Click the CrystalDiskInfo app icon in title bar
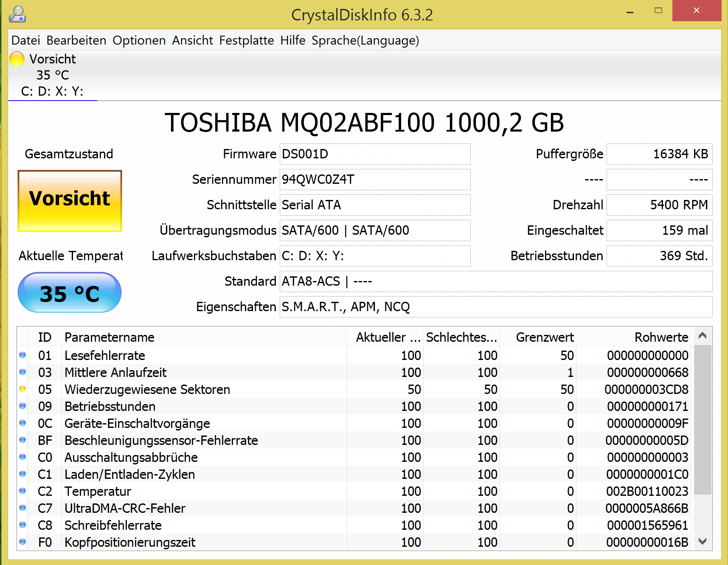This screenshot has height=565, width=728. point(17,14)
